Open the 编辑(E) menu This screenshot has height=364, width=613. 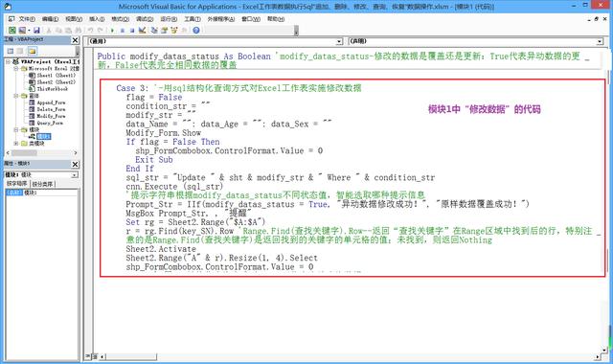click(50, 19)
